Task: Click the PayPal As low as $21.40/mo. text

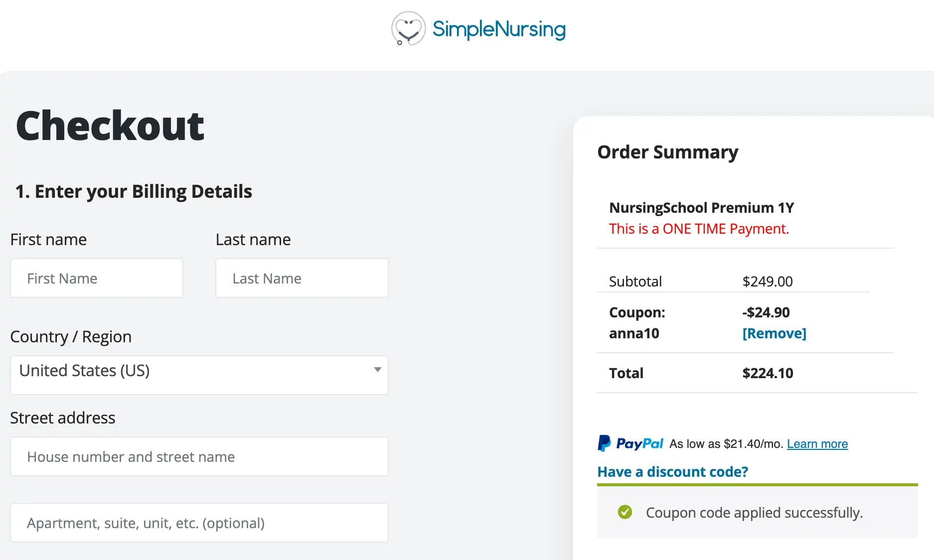Action: (726, 444)
